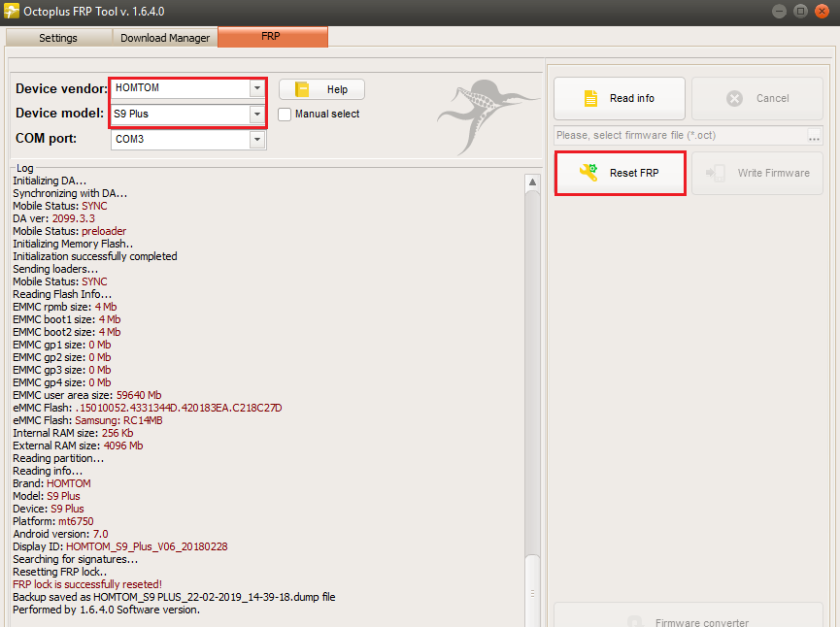This screenshot has width=840, height=627.
Task: Click 'Reading partition...' log line
Action: pyautogui.click(x=58, y=458)
